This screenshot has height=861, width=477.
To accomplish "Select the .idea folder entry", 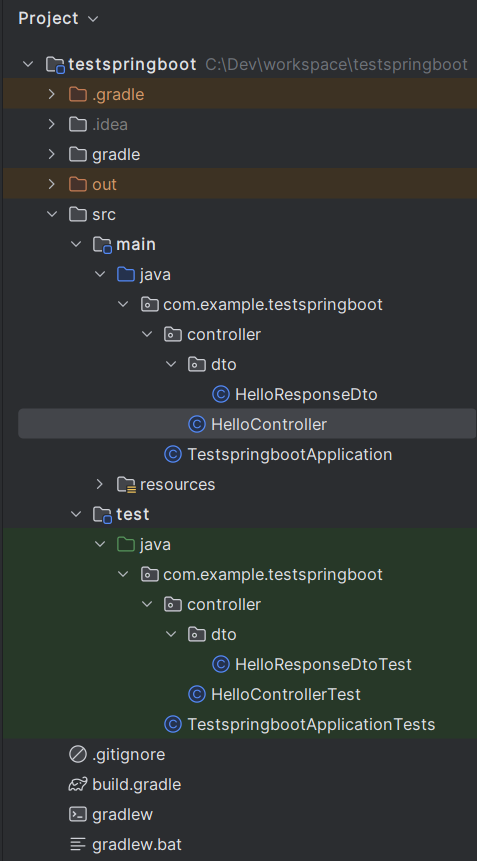I will [x=110, y=124].
